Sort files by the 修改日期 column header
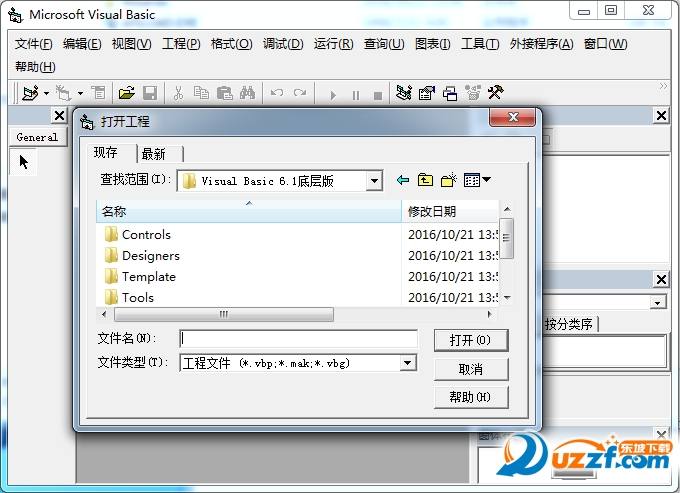 click(450, 212)
